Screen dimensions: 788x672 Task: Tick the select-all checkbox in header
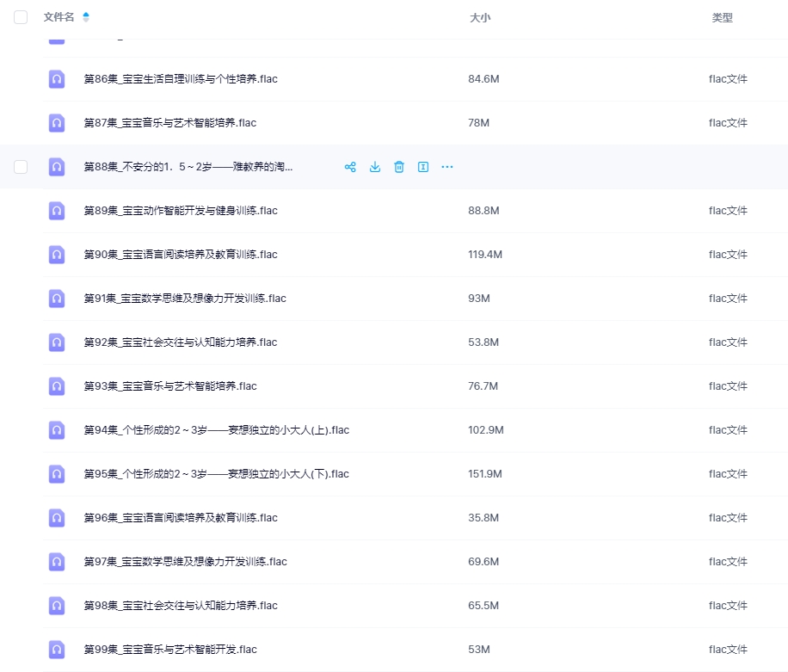click(x=21, y=17)
